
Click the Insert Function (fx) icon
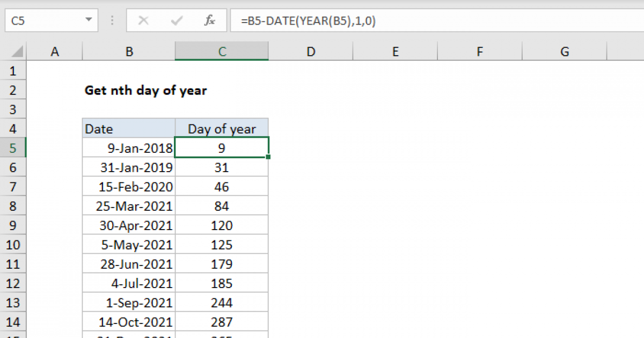tap(209, 20)
